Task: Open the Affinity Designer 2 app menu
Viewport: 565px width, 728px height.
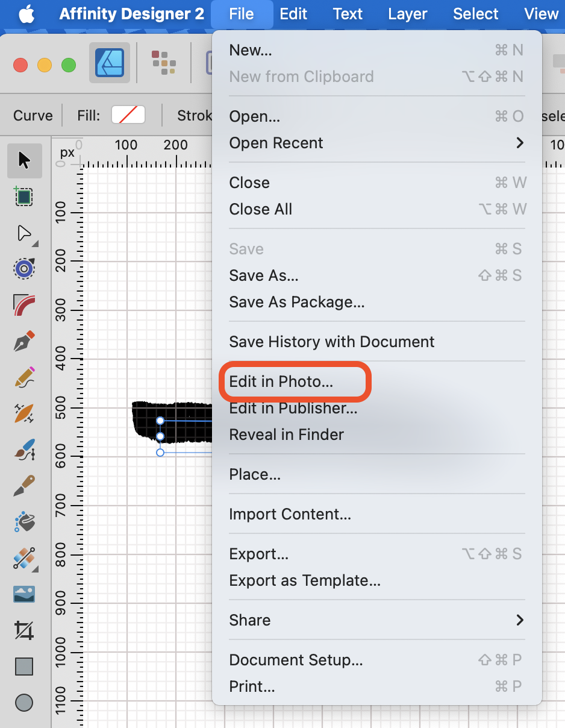Action: click(132, 14)
